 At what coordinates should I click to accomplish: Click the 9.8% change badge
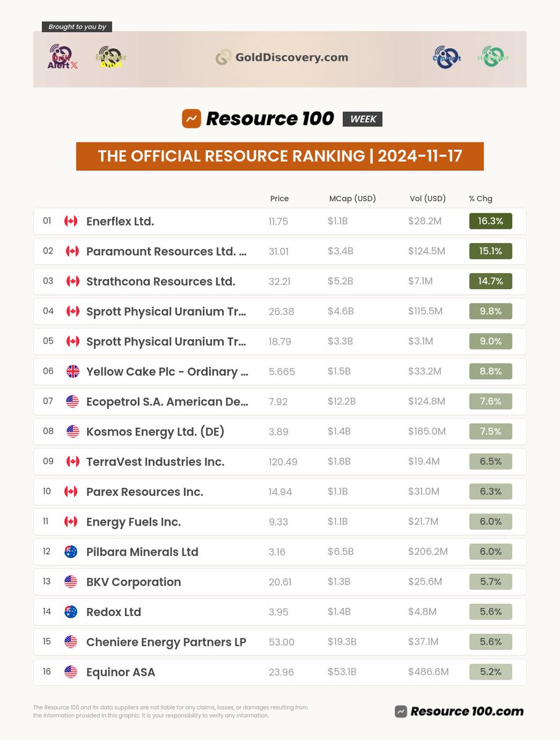[x=490, y=311]
